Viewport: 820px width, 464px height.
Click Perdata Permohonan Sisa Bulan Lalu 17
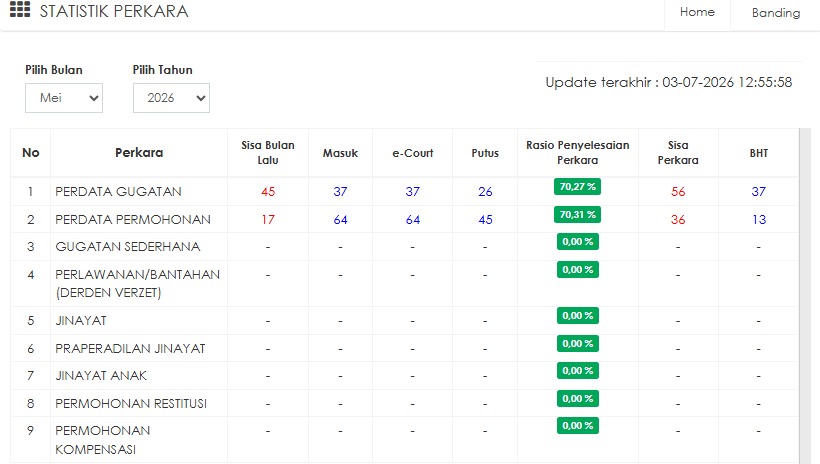pos(268,220)
